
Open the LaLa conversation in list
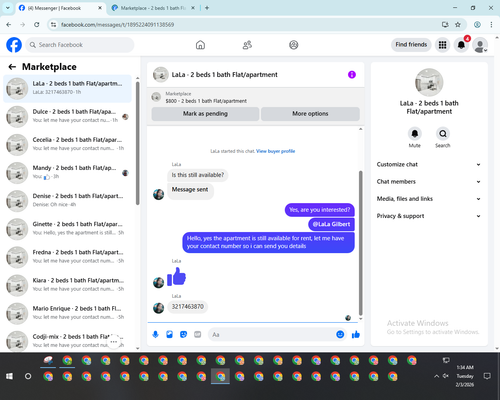click(67, 88)
